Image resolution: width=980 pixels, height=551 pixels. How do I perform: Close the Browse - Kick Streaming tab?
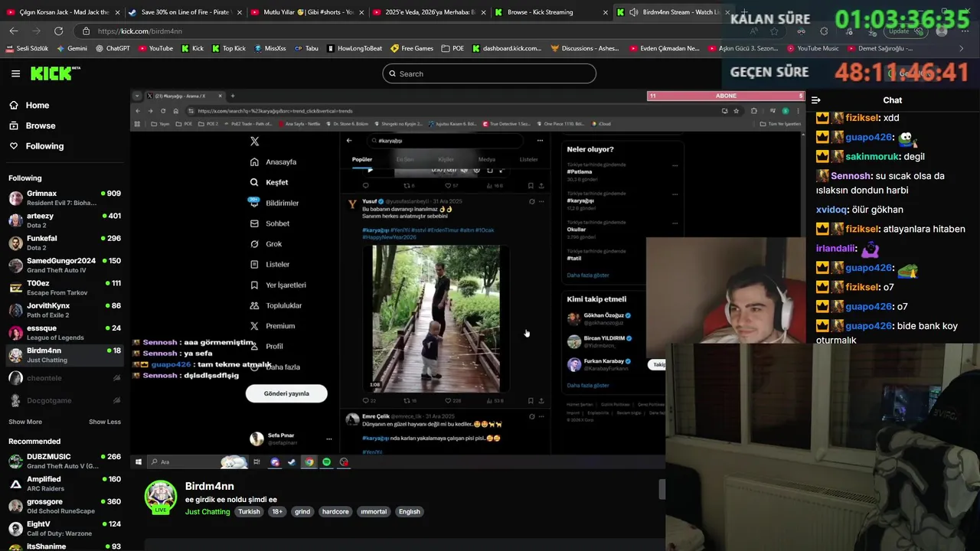click(606, 12)
